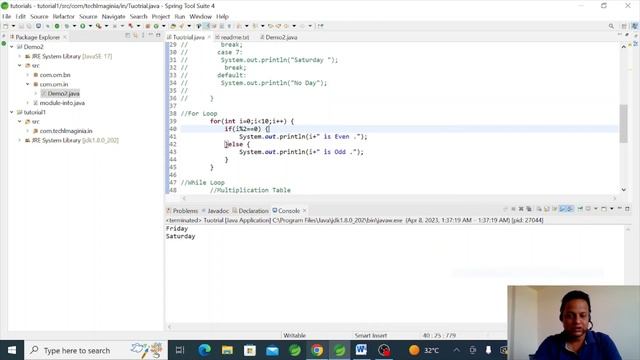Close the Package Explorer view tab
640x360 pixels.
click(x=65, y=37)
